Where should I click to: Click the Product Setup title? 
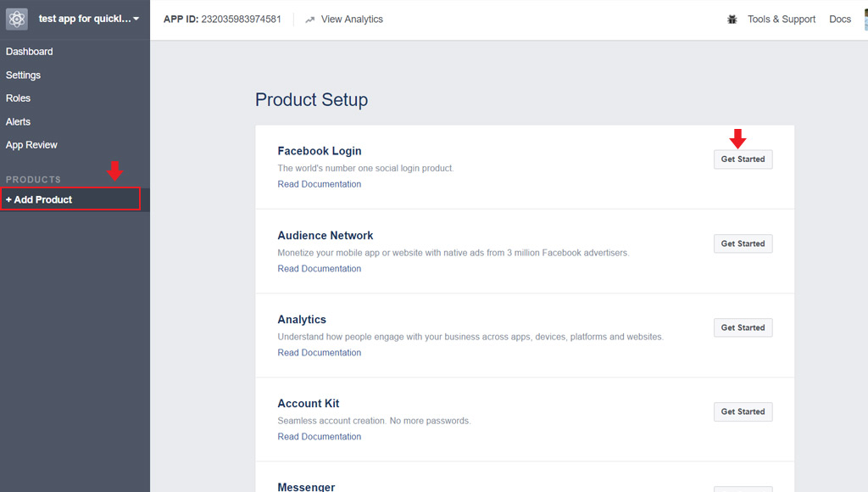pyautogui.click(x=312, y=100)
